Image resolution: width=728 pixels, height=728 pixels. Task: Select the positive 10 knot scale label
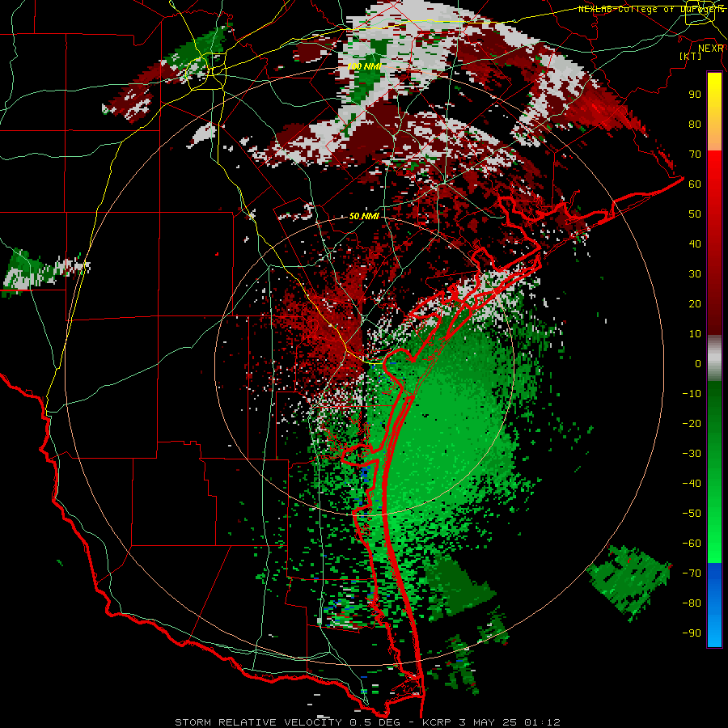pos(695,334)
